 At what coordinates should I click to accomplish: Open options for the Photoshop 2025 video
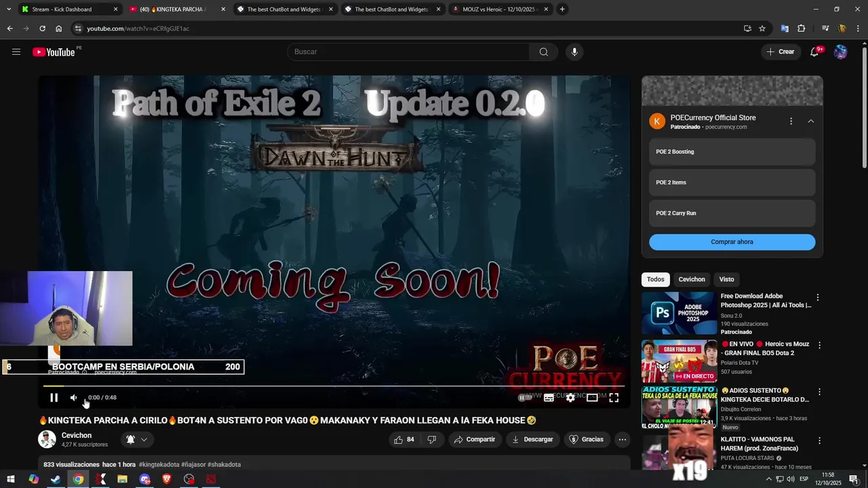coord(818,298)
